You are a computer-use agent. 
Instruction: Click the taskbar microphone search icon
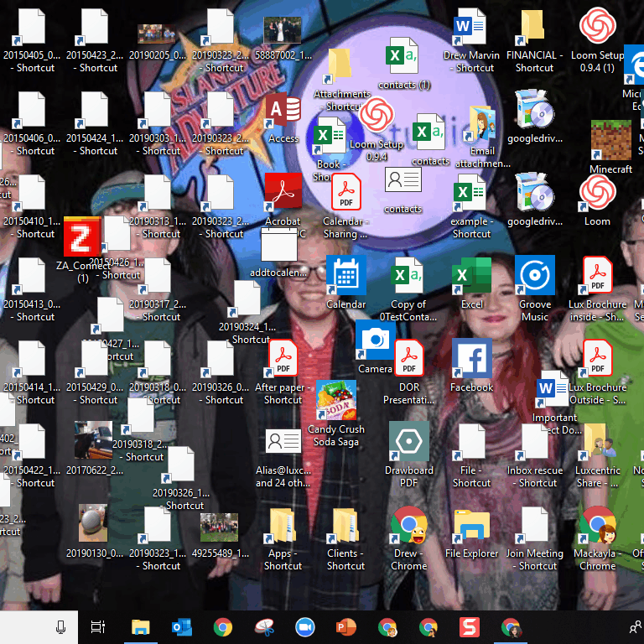click(60, 627)
